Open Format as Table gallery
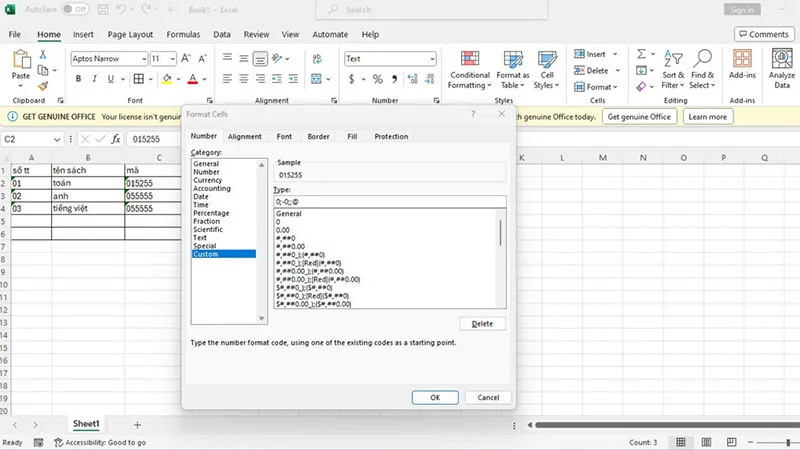800x450 pixels. coord(513,70)
